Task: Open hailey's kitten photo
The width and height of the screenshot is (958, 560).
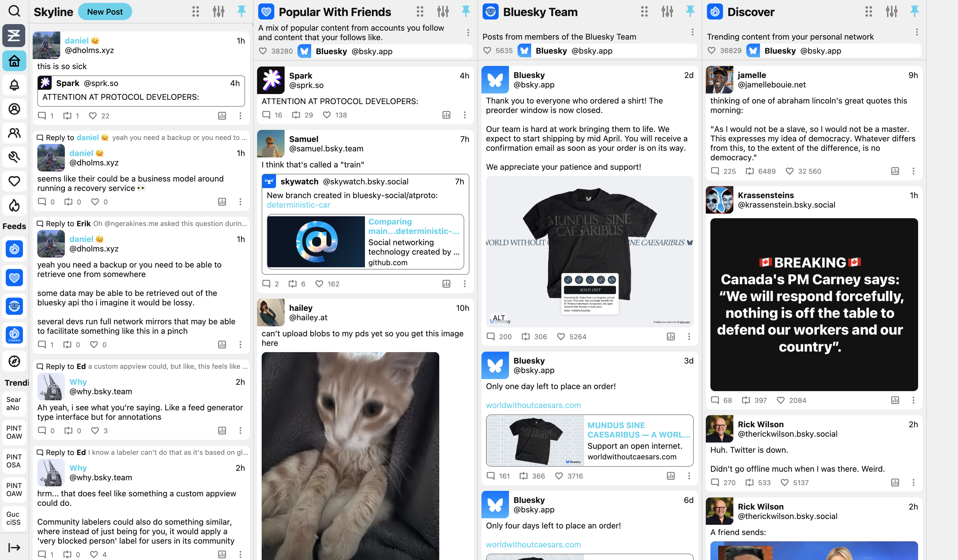Action: click(350, 456)
